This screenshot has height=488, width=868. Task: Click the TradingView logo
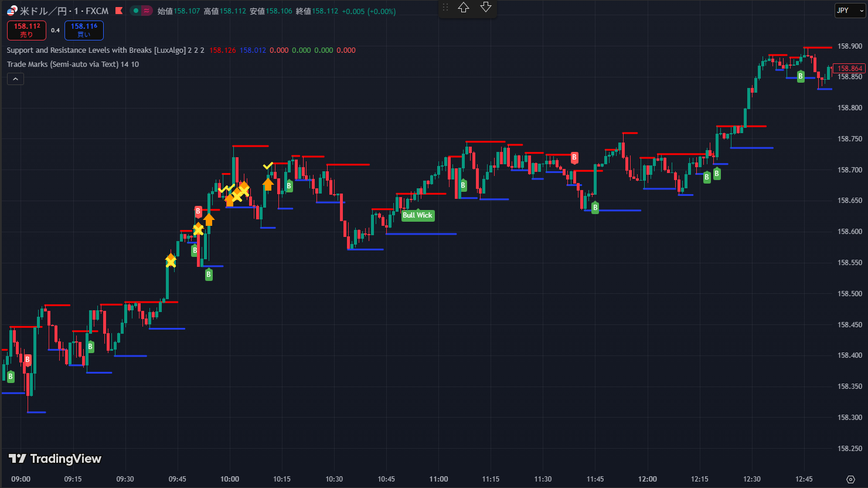tap(55, 459)
